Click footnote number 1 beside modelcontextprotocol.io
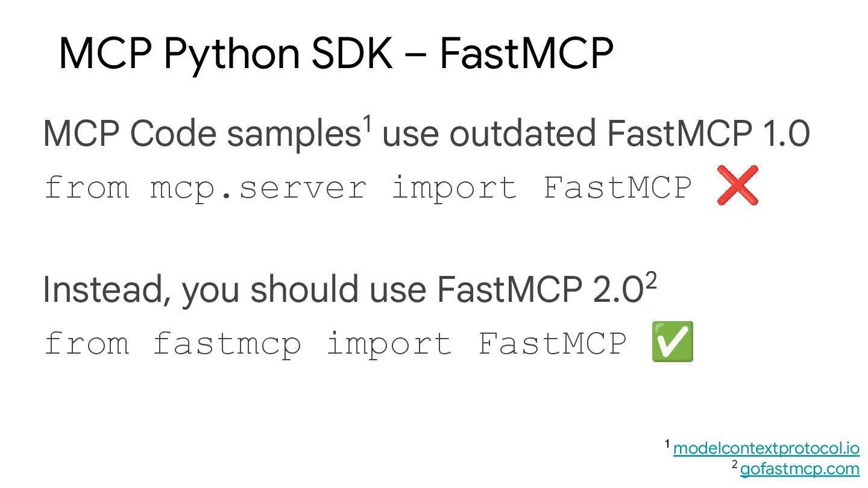868x488 pixels. click(667, 445)
